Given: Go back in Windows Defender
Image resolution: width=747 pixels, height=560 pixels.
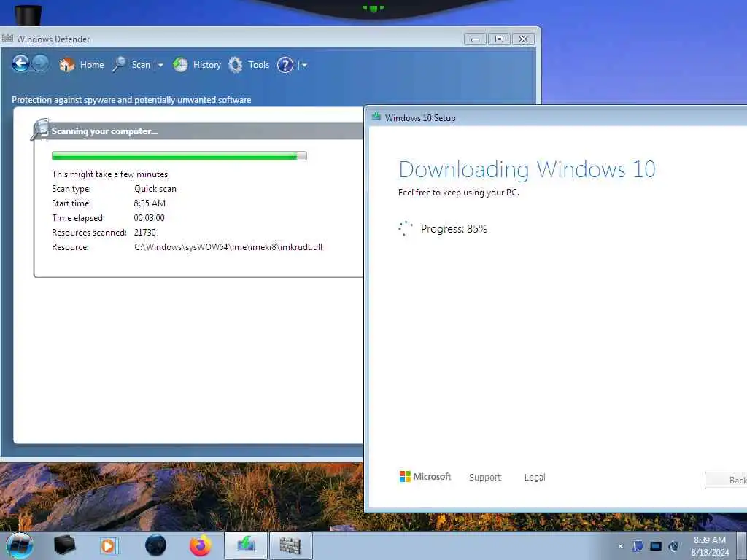Looking at the screenshot, I should pos(20,64).
